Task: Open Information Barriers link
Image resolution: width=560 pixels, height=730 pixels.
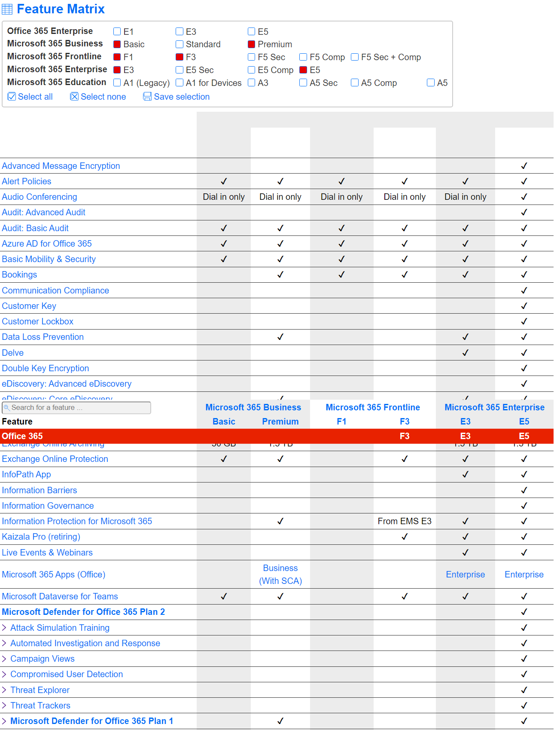Action: point(40,490)
